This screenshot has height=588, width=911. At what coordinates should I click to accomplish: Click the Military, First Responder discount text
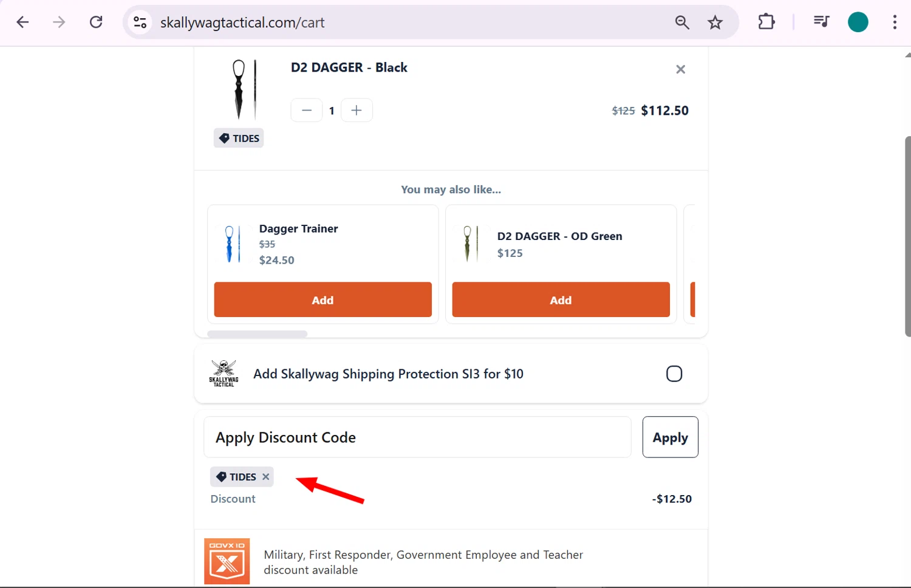coord(423,562)
